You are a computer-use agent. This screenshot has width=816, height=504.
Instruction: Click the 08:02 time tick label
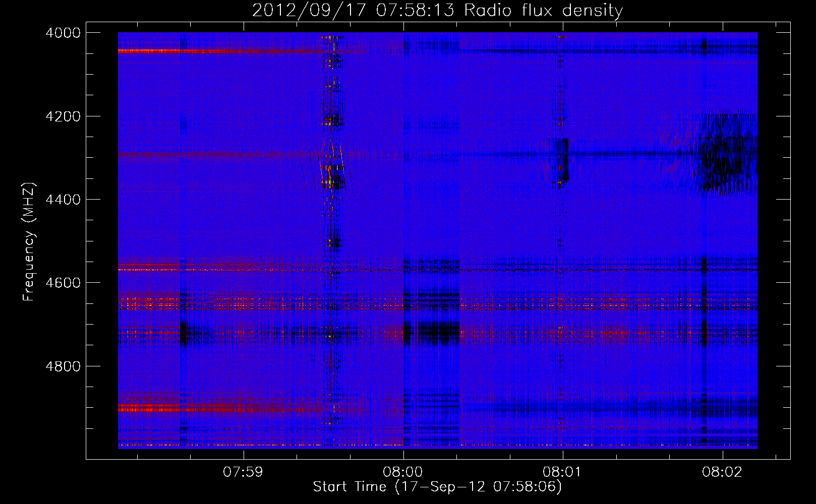click(x=722, y=472)
